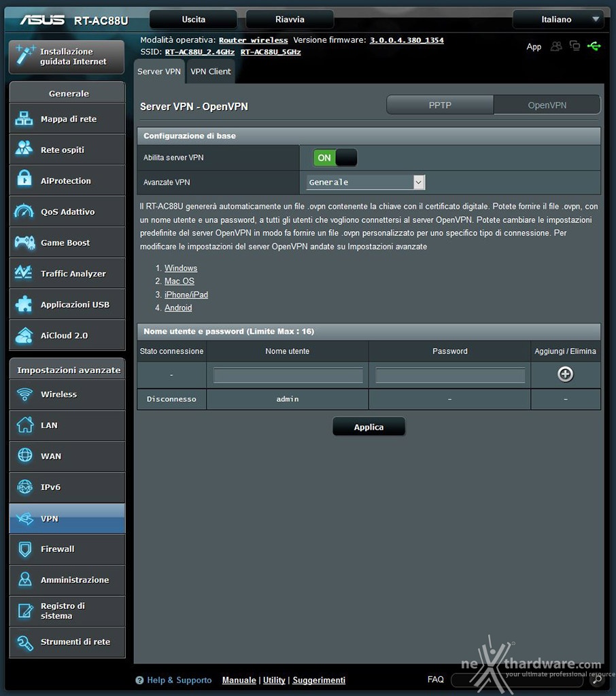The image size is (616, 696).
Task: Open the Mappa di rete network map icon
Action: point(24,118)
